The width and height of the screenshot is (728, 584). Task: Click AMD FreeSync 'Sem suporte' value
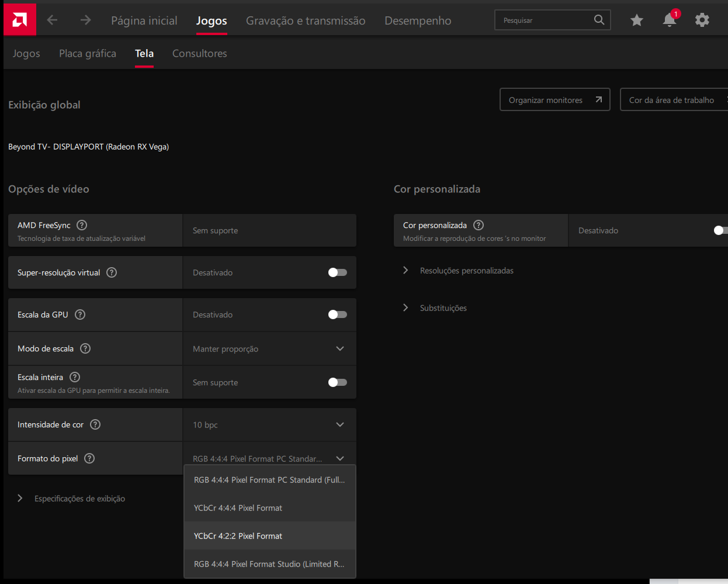216,230
